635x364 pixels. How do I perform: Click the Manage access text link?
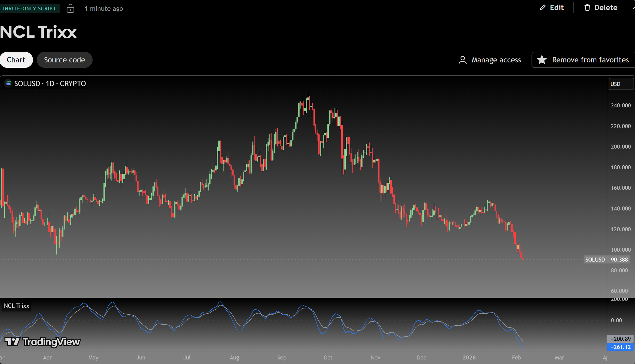[496, 60]
